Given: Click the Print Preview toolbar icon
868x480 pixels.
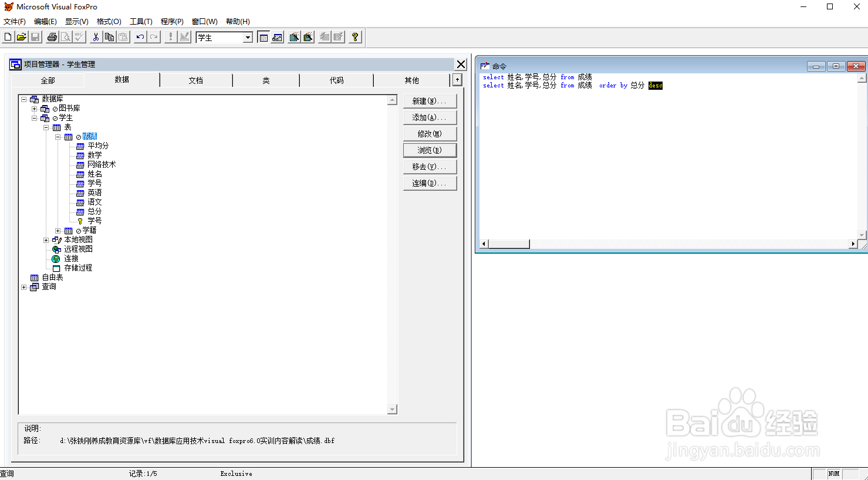Looking at the screenshot, I should (x=66, y=37).
